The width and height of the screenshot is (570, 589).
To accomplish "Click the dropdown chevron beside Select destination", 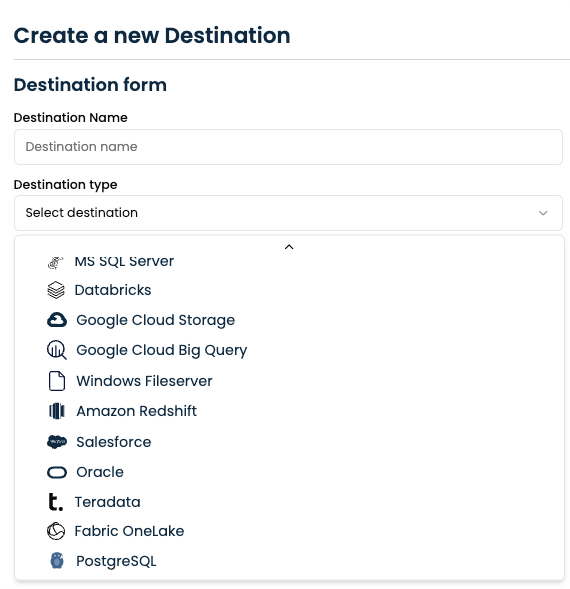I will 543,213.
